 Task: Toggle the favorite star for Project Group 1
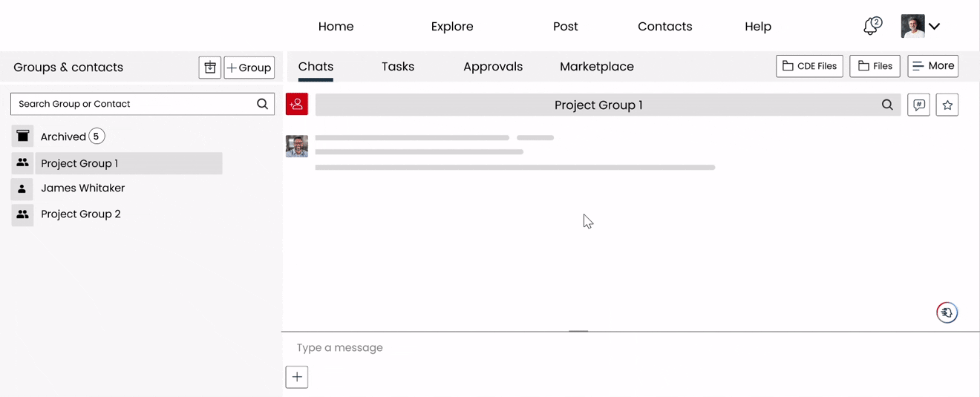pyautogui.click(x=947, y=105)
